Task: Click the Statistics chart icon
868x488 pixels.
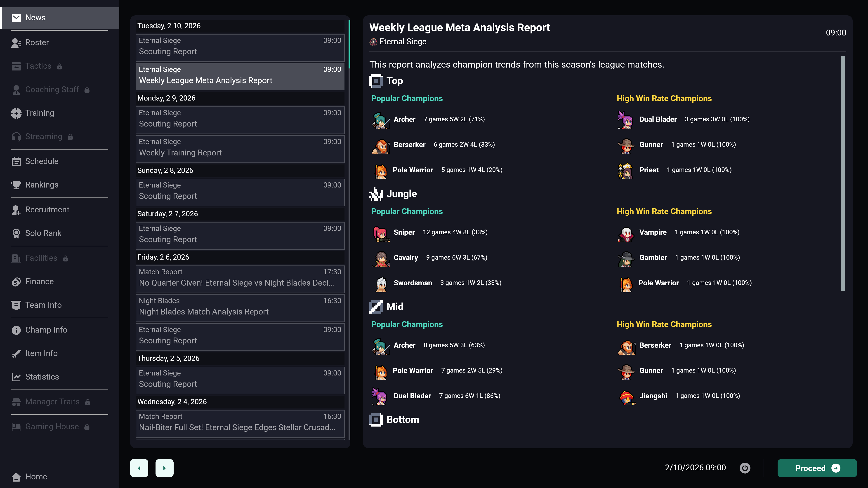Action: tap(16, 377)
